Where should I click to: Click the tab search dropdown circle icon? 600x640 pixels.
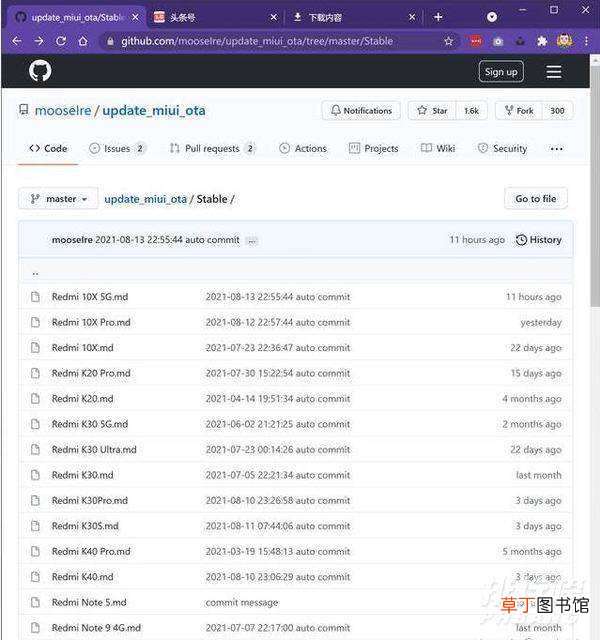click(x=492, y=17)
